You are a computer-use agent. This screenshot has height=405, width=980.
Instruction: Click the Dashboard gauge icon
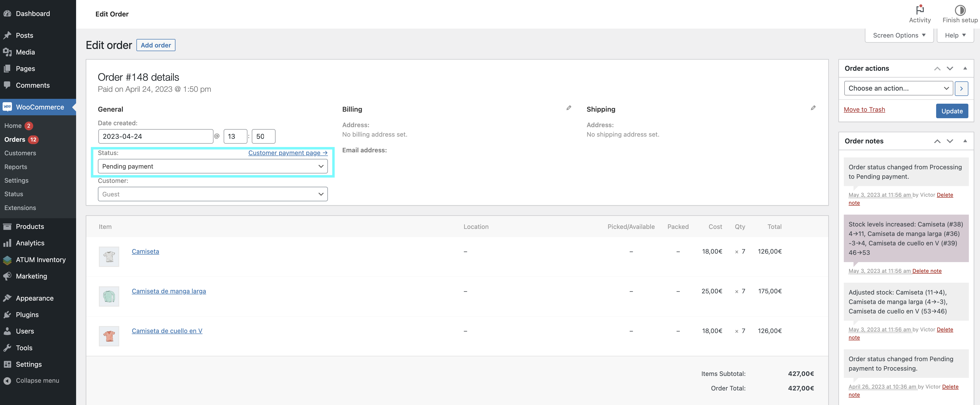(x=7, y=14)
